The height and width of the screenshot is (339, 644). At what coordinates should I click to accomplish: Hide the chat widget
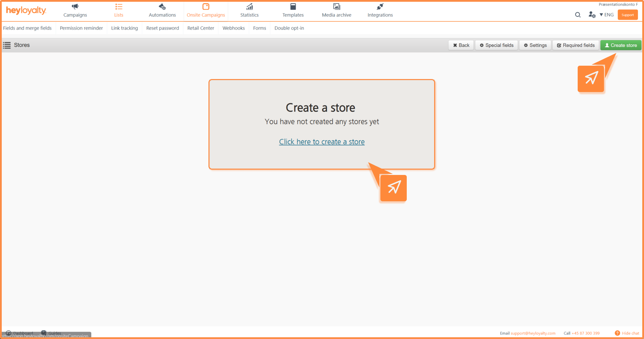pyautogui.click(x=627, y=333)
